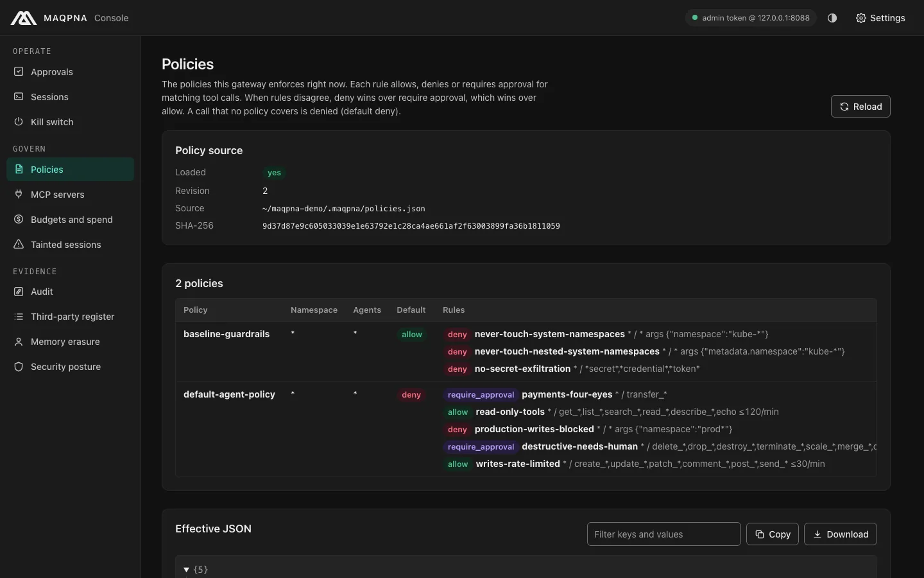The height and width of the screenshot is (578, 924).
Task: Click the Audit icon in sidebar
Action: tap(19, 291)
